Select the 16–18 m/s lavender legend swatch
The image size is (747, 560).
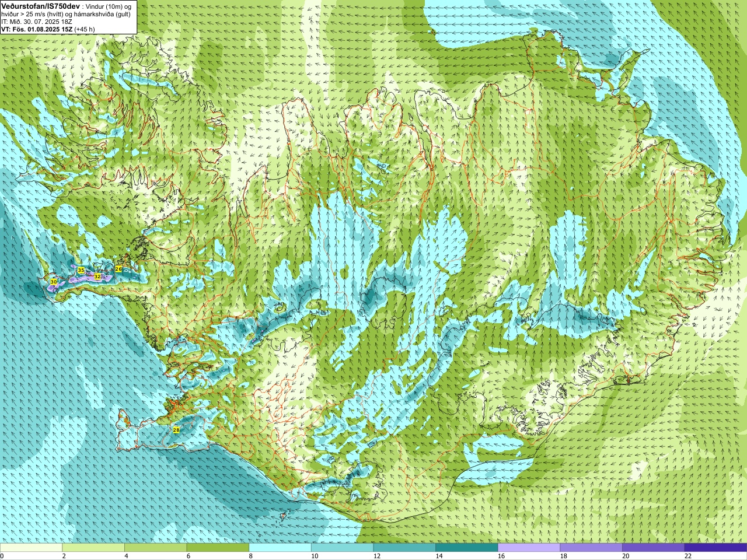529,548
